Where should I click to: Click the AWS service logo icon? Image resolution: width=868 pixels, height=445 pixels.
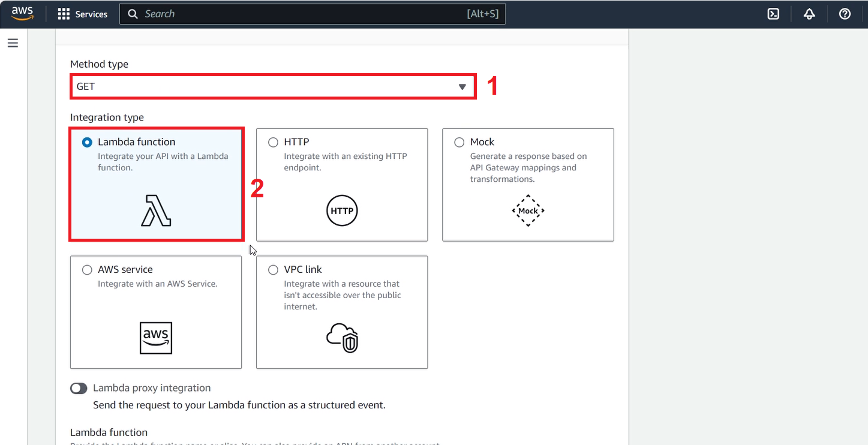tap(155, 338)
